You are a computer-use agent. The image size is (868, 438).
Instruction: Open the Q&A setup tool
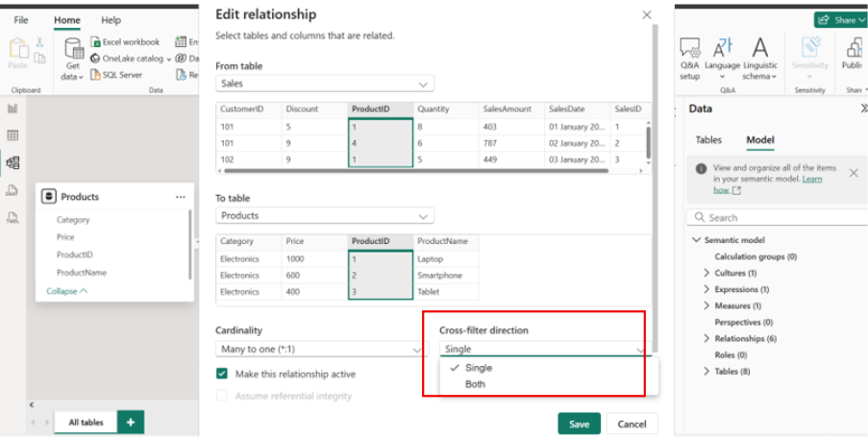coord(689,47)
